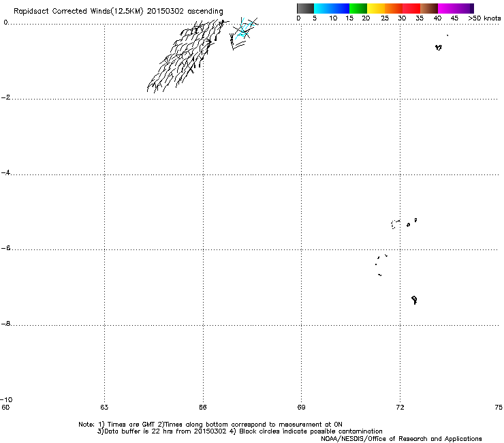Viewport: 504px width, 443px height.
Task: Click the '45' label under the color bar
Action: click(x=454, y=18)
